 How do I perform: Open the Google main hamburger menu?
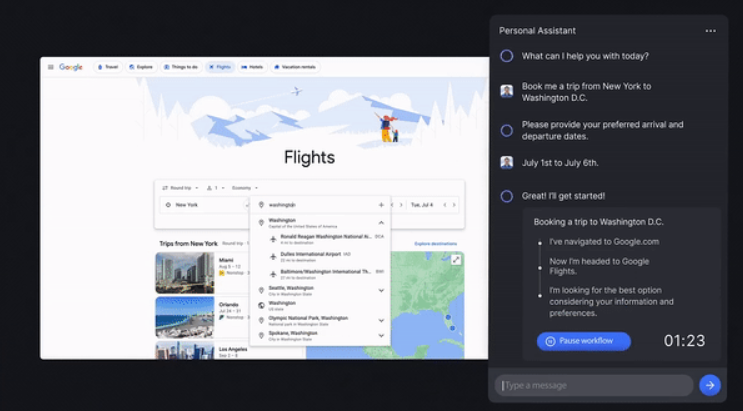pos(49,67)
